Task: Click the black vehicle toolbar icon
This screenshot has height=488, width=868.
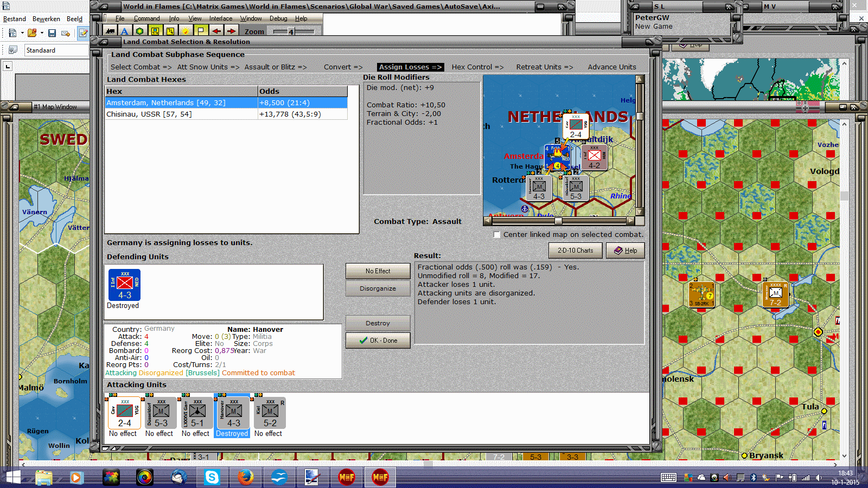Action: tap(110, 31)
